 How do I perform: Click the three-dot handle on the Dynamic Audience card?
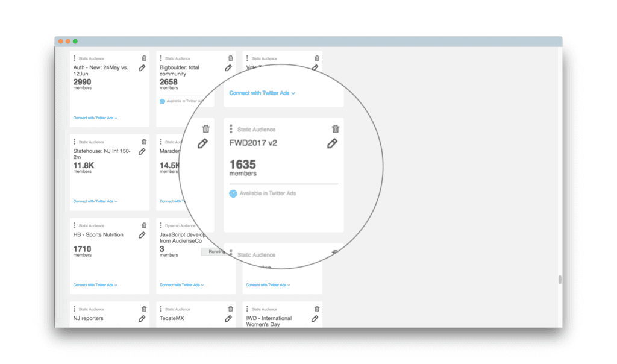[161, 225]
